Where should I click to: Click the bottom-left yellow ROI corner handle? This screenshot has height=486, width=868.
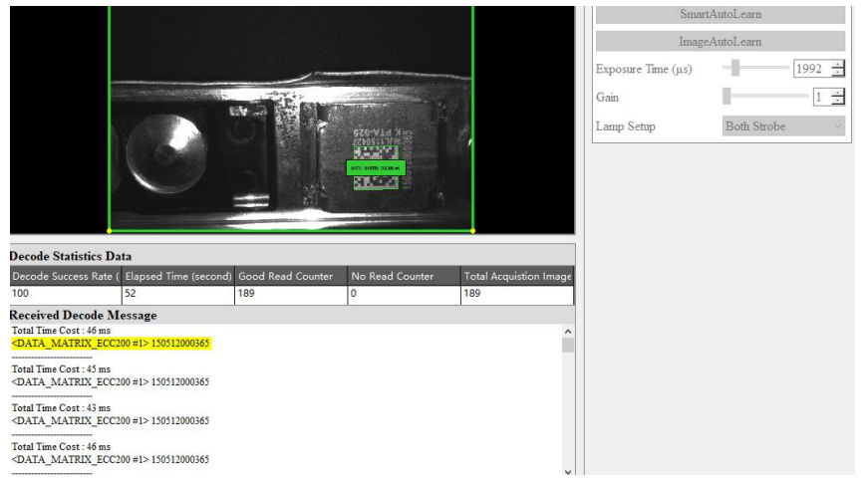pos(109,231)
